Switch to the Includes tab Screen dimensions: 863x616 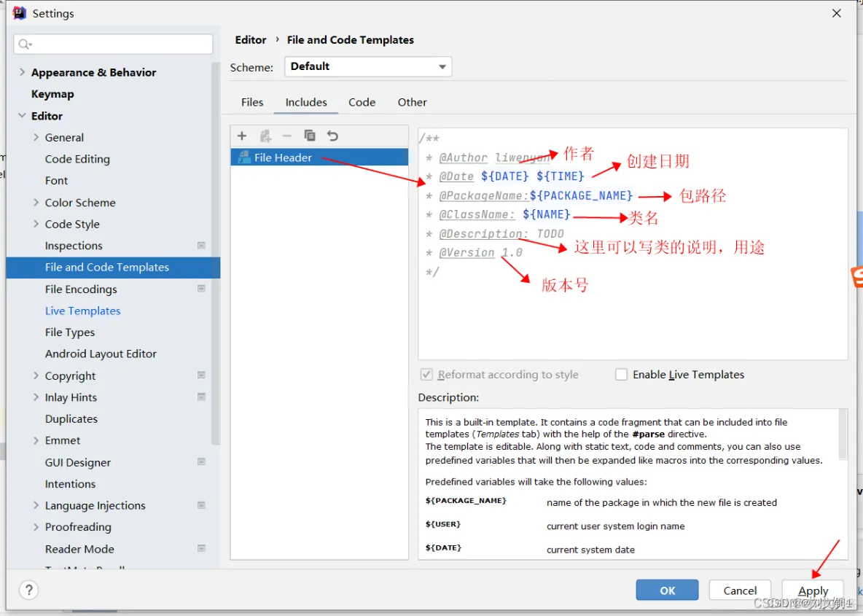click(x=306, y=102)
